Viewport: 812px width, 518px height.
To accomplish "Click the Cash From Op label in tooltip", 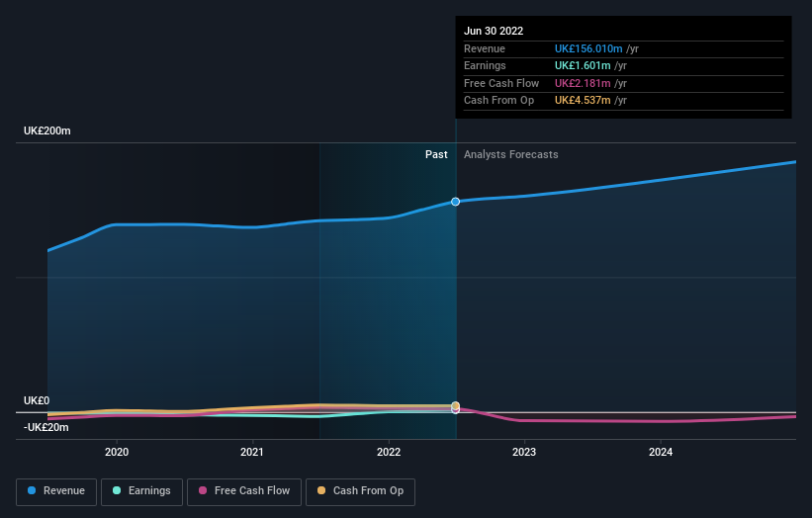I will [498, 101].
